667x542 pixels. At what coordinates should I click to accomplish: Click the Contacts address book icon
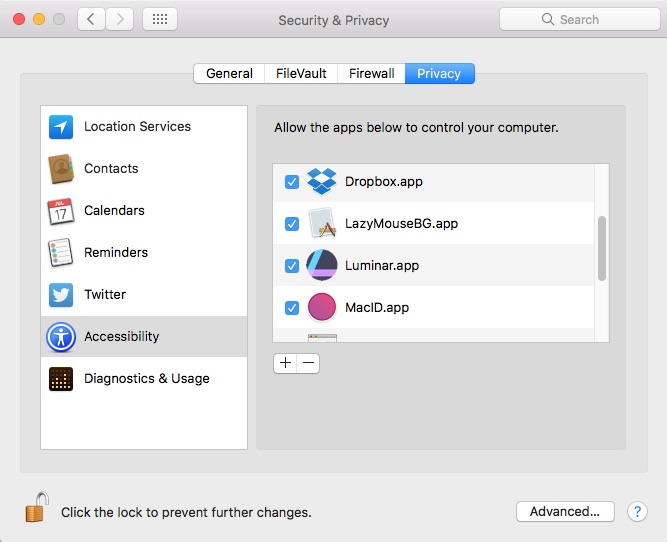click(61, 168)
